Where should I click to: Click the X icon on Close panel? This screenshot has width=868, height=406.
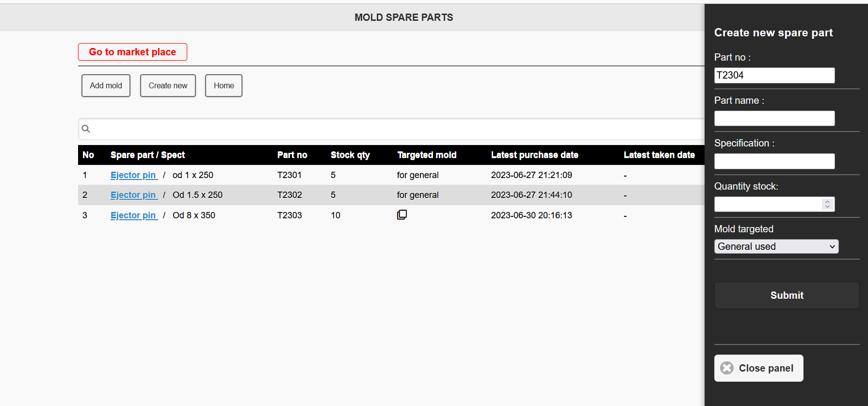[727, 368]
